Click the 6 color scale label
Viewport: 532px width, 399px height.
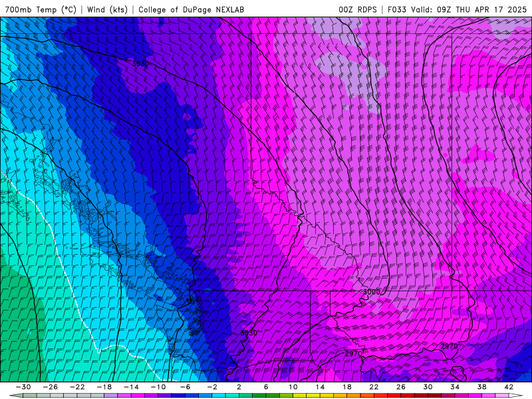pyautogui.click(x=266, y=387)
